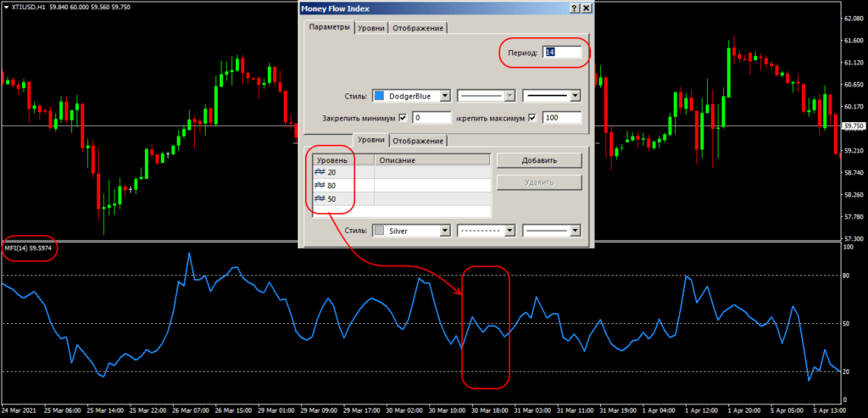Open the Отображение tab next to Параметры
Image resolution: width=868 pixels, height=418 pixels.
click(418, 28)
